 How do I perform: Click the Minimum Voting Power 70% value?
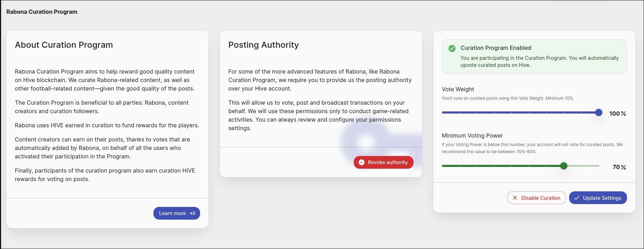click(619, 167)
